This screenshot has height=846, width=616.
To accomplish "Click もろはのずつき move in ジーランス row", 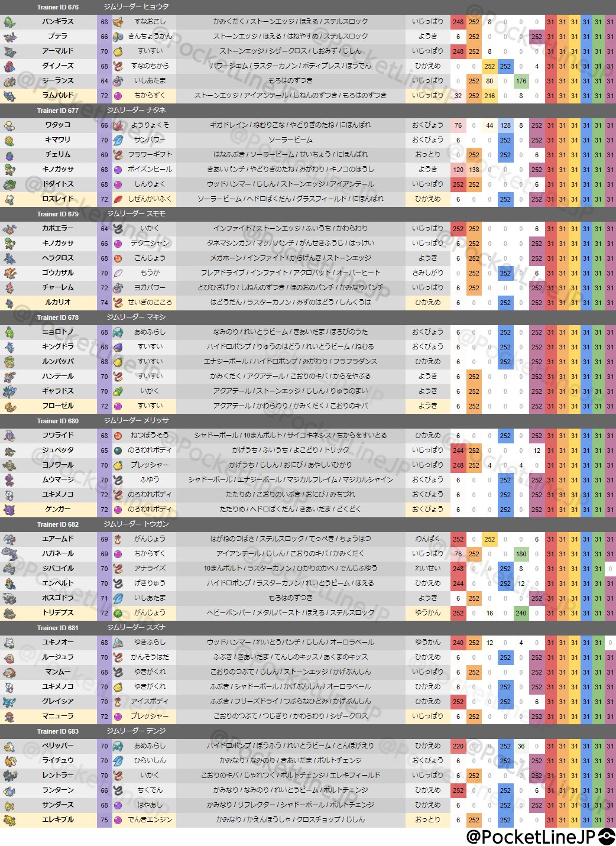I will pyautogui.click(x=290, y=81).
